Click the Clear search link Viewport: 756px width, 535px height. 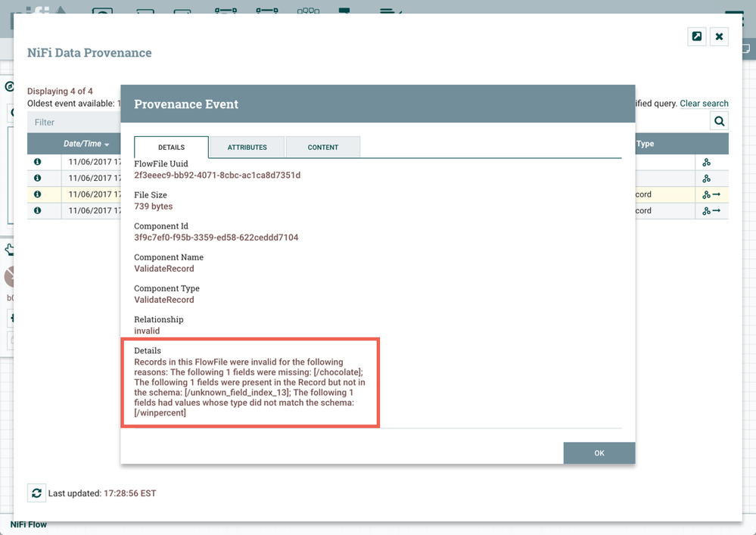point(704,103)
